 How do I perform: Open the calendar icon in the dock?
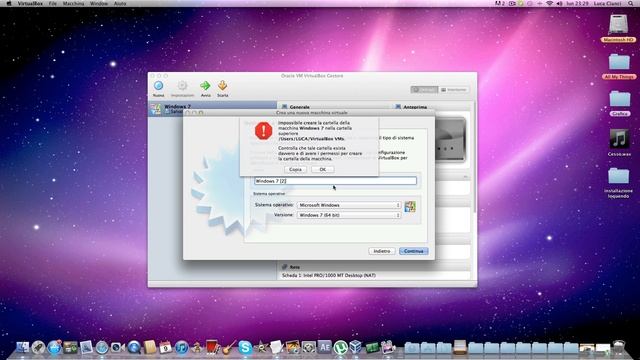coord(165,347)
